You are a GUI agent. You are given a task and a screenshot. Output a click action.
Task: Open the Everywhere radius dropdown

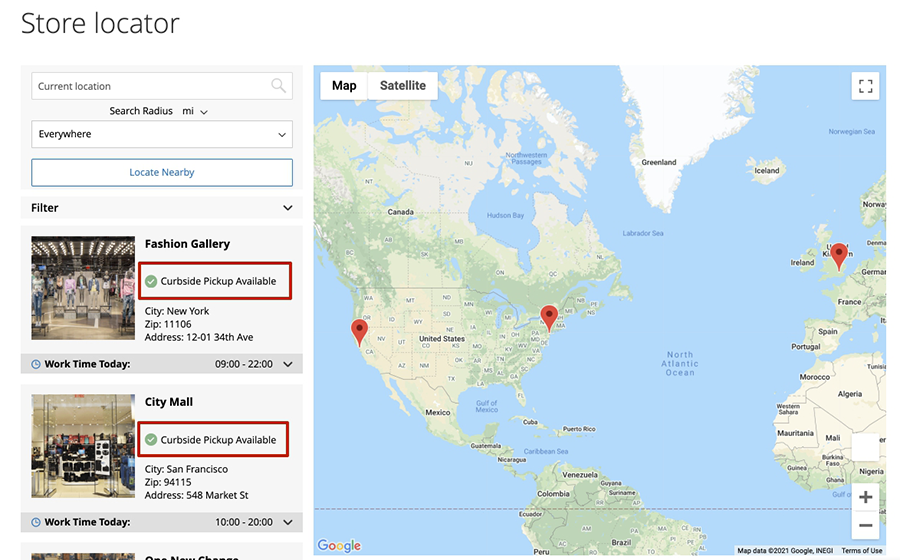(162, 134)
